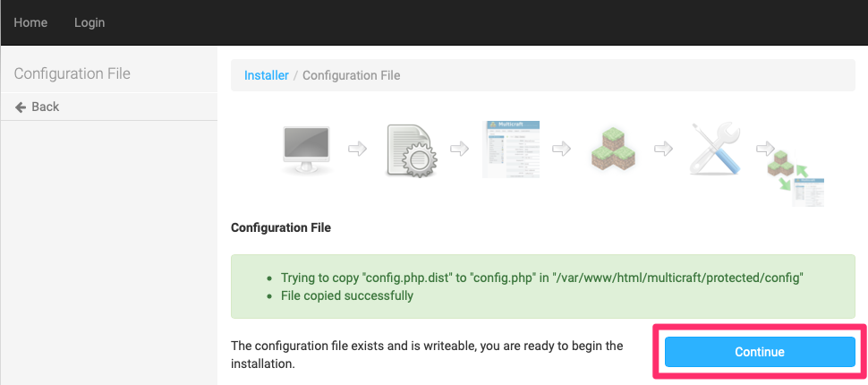The height and width of the screenshot is (385, 868).
Task: Open the Home page from top navigation
Action: coord(30,22)
